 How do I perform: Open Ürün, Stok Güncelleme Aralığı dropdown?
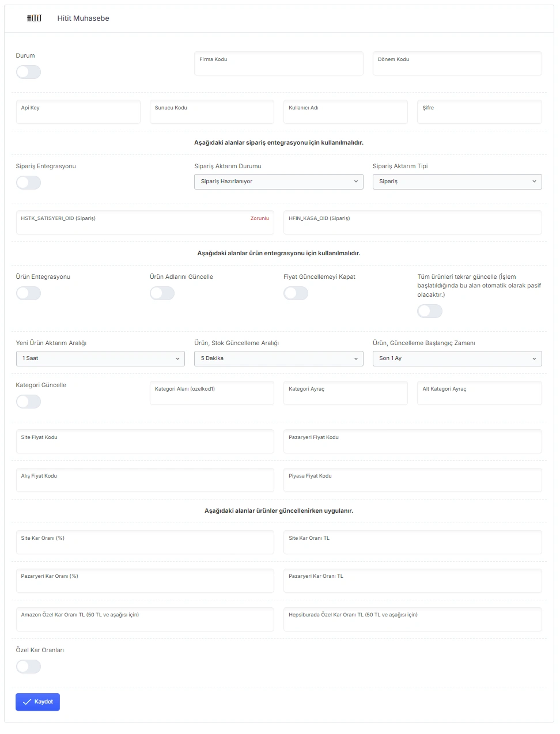pos(279,358)
